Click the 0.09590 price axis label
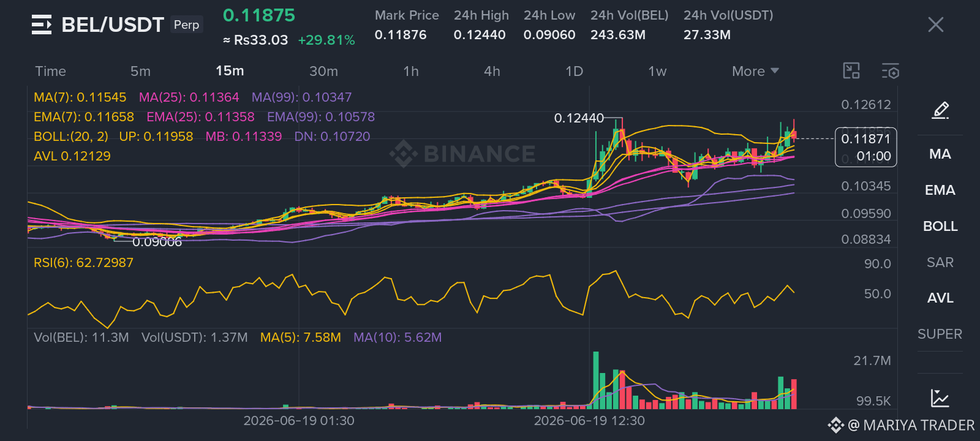 click(866, 214)
